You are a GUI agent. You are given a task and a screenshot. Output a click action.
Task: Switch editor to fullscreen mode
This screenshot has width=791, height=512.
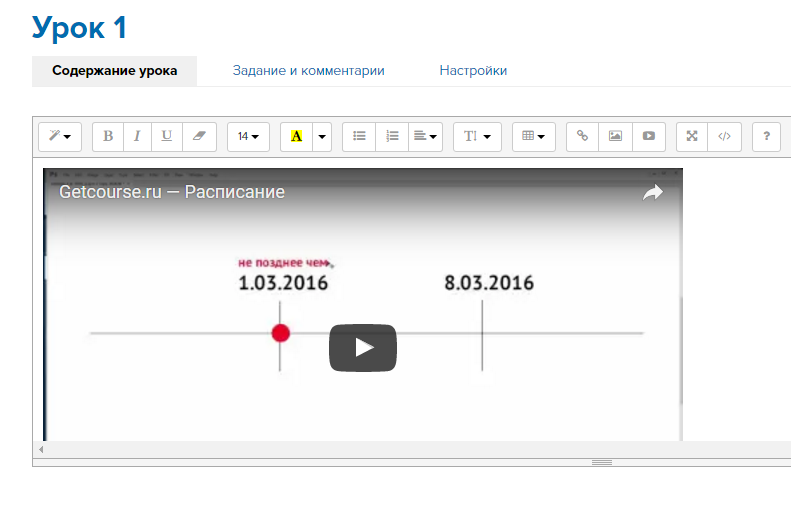[x=692, y=136]
